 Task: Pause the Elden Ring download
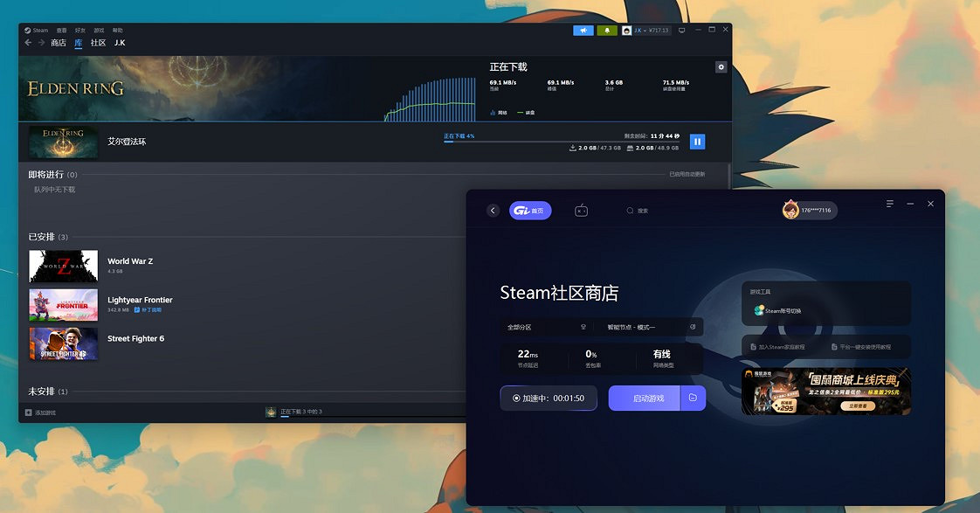(x=697, y=142)
